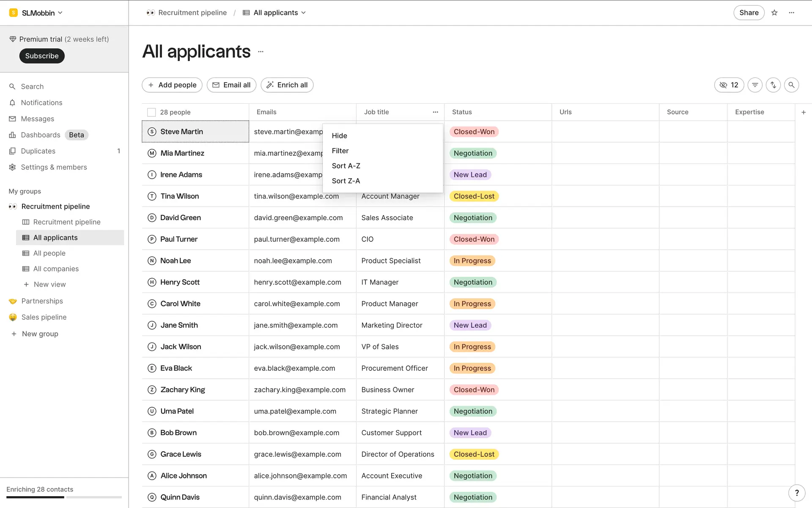Open the help question mark button
This screenshot has height=508, width=812.
point(797,493)
